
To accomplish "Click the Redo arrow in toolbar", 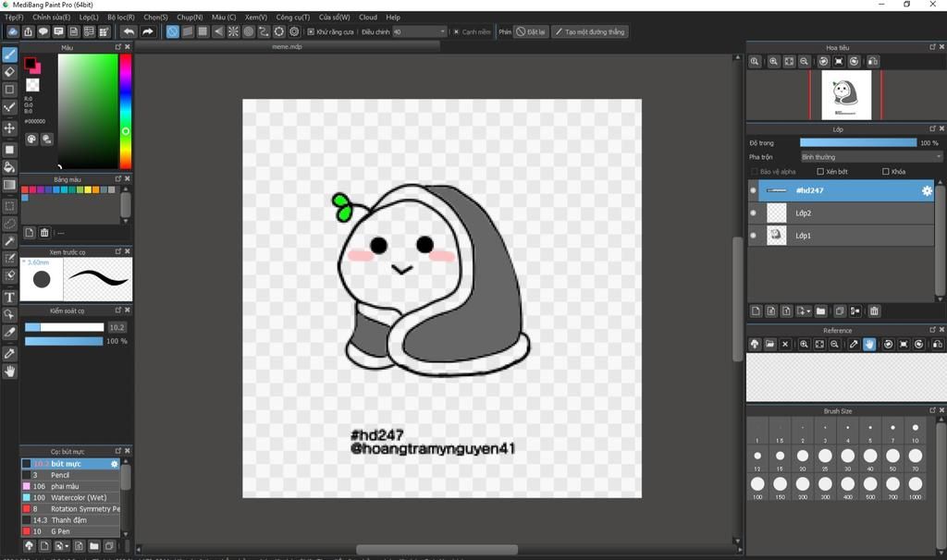I will tap(147, 31).
